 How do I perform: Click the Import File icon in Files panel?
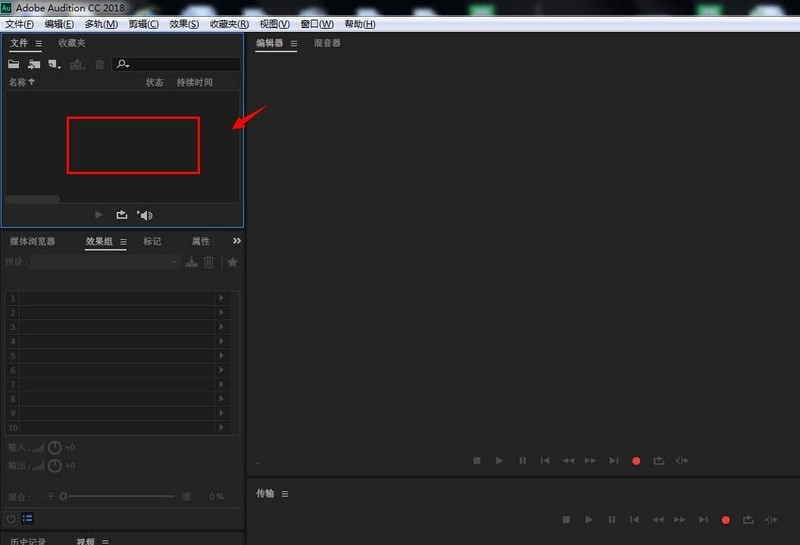pyautogui.click(x=34, y=64)
